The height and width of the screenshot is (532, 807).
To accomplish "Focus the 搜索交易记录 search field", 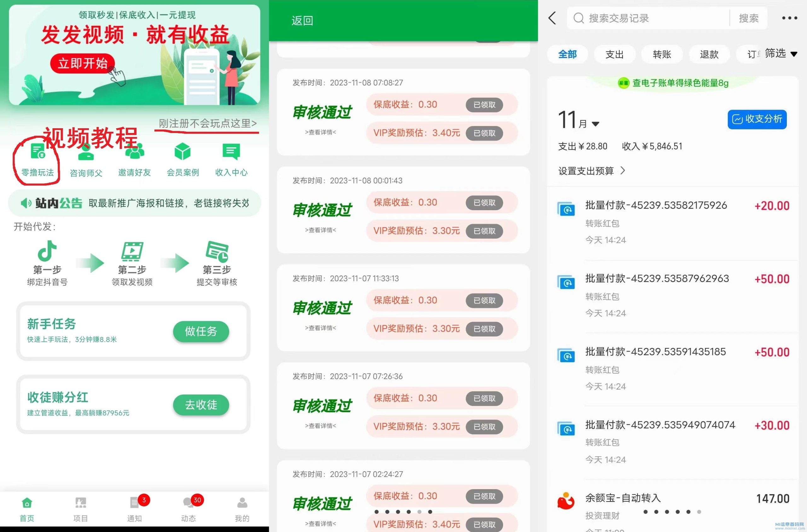I will coord(648,18).
